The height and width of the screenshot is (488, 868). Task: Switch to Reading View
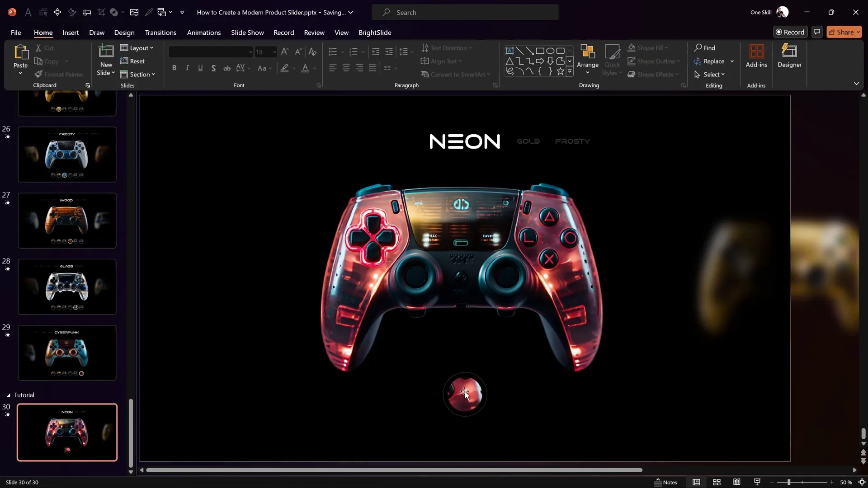737,482
